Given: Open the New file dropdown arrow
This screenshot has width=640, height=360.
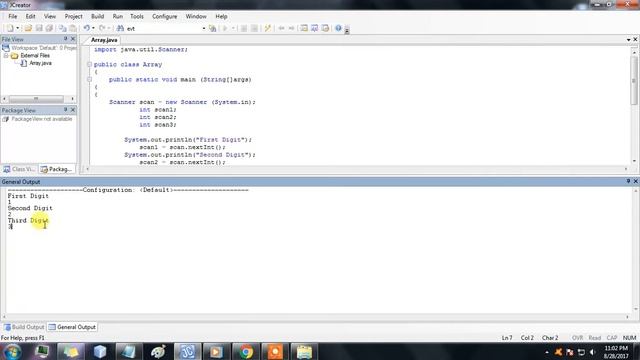Looking at the screenshot, I should pos(18,28).
